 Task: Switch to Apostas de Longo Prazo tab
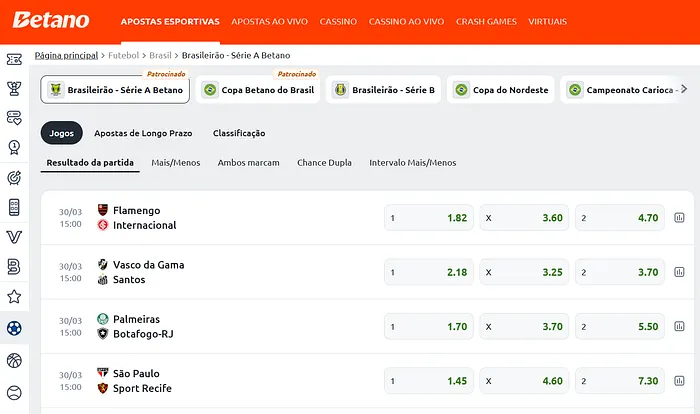[143, 133]
